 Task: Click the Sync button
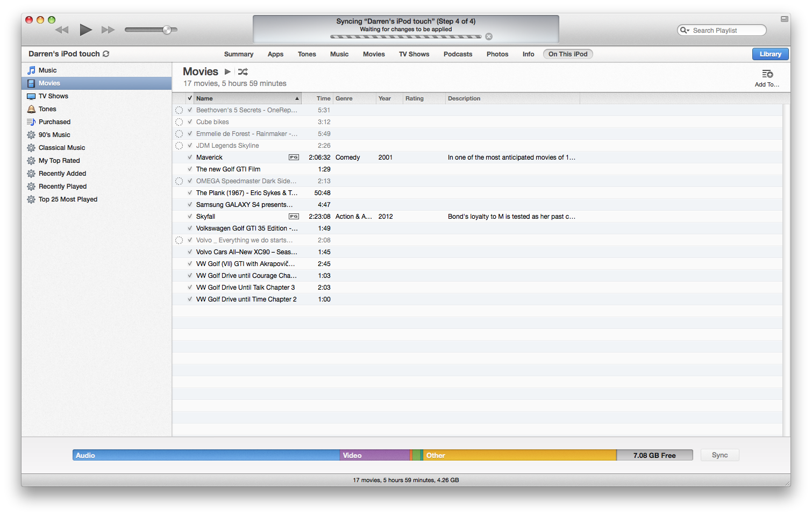pos(720,455)
